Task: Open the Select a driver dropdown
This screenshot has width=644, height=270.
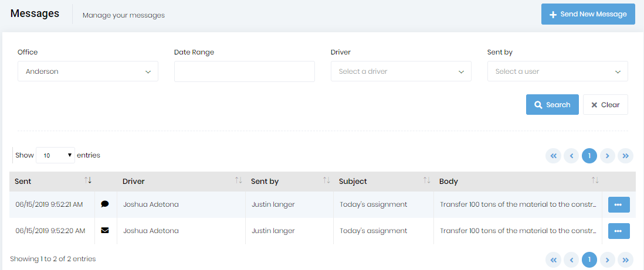Action: pyautogui.click(x=401, y=71)
